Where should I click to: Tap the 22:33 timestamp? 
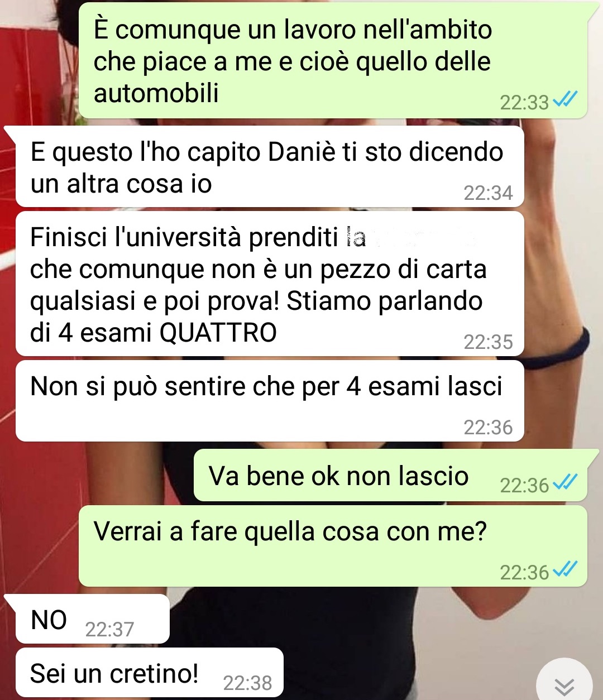(524, 102)
